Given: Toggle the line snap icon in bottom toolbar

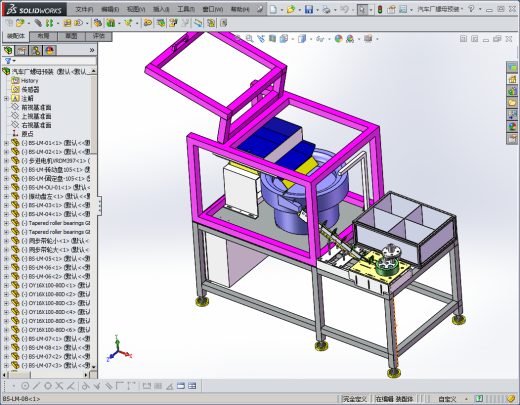Looking at the screenshot, I should (36, 386).
